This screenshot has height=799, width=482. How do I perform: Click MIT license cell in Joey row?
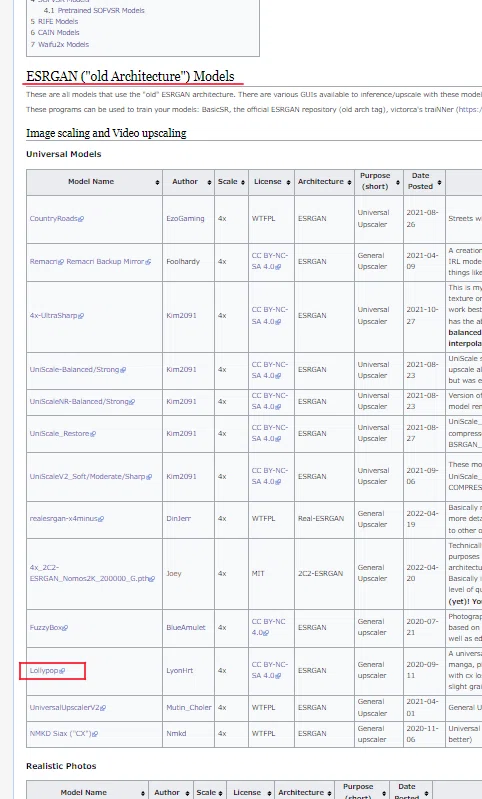258,573
